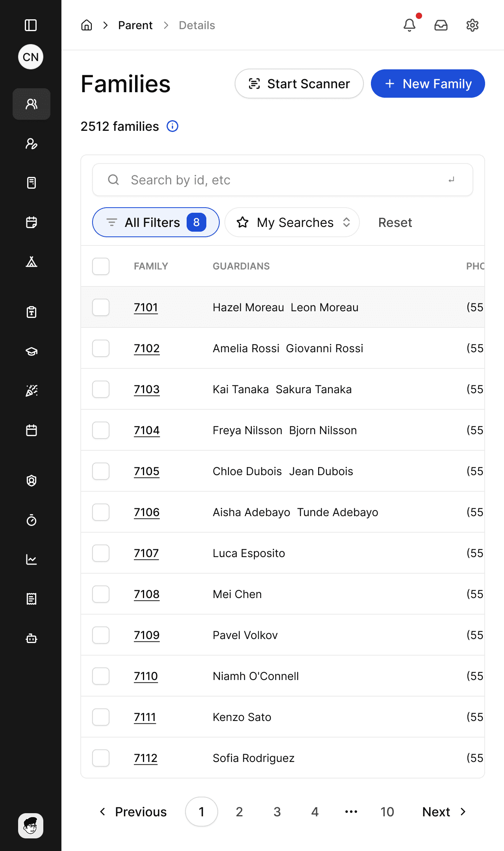Reset the filters

[x=395, y=223]
